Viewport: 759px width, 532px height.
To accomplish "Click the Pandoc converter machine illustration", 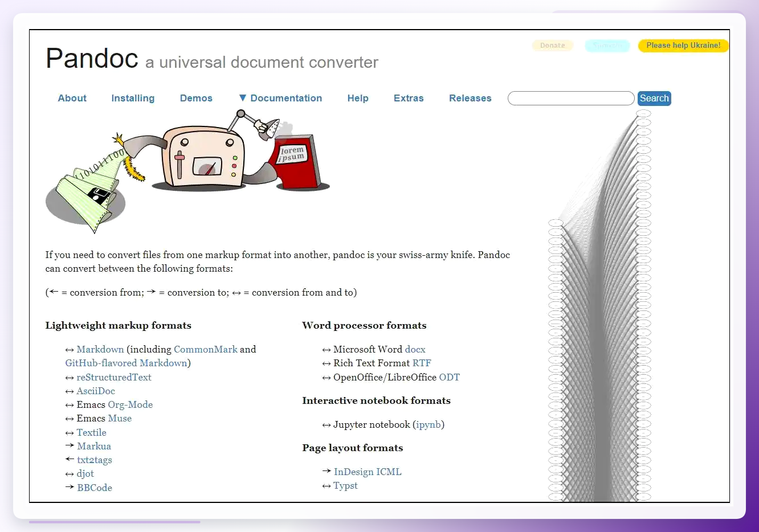I will [x=188, y=171].
